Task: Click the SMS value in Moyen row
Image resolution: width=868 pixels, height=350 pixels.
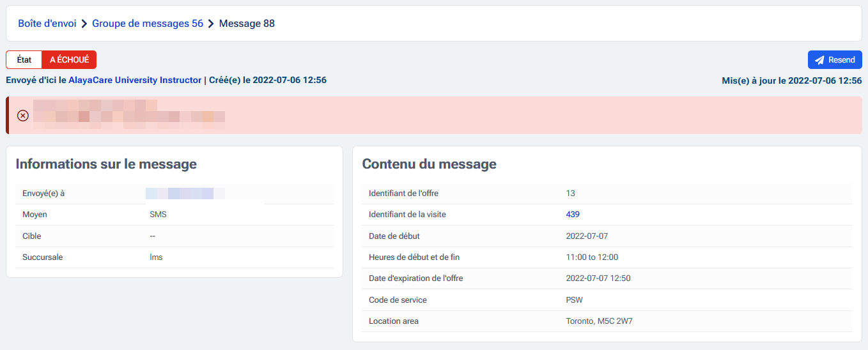Action: click(158, 215)
